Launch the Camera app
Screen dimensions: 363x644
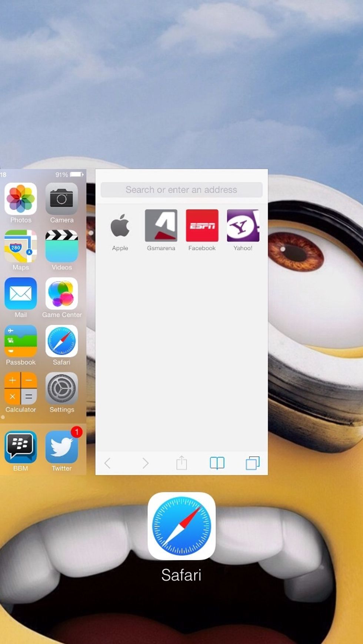[61, 199]
